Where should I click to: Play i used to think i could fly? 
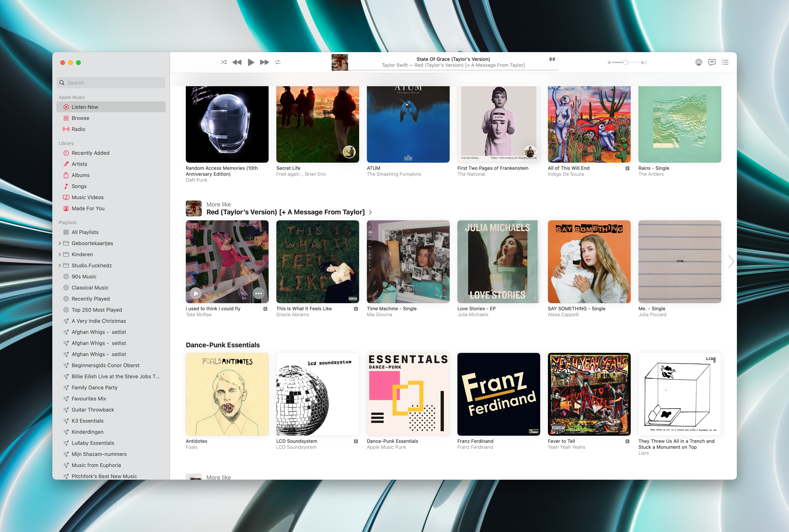pyautogui.click(x=196, y=293)
